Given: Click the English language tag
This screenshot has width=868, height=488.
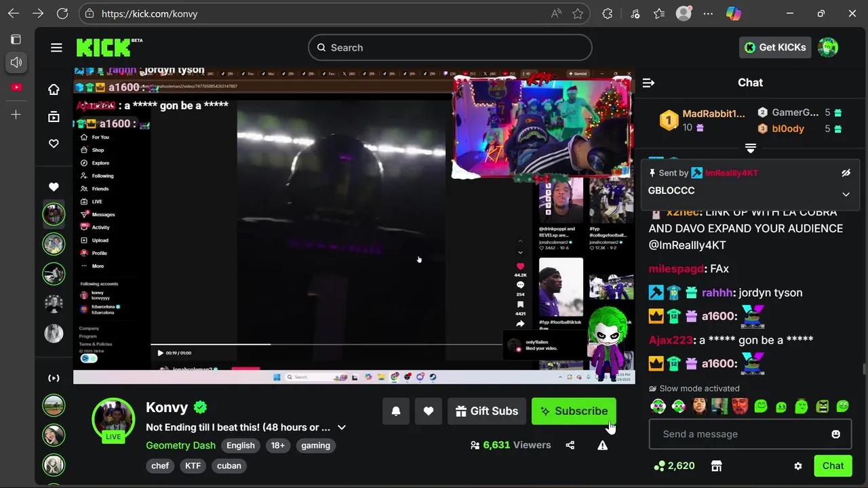Looking at the screenshot, I should pyautogui.click(x=241, y=445).
